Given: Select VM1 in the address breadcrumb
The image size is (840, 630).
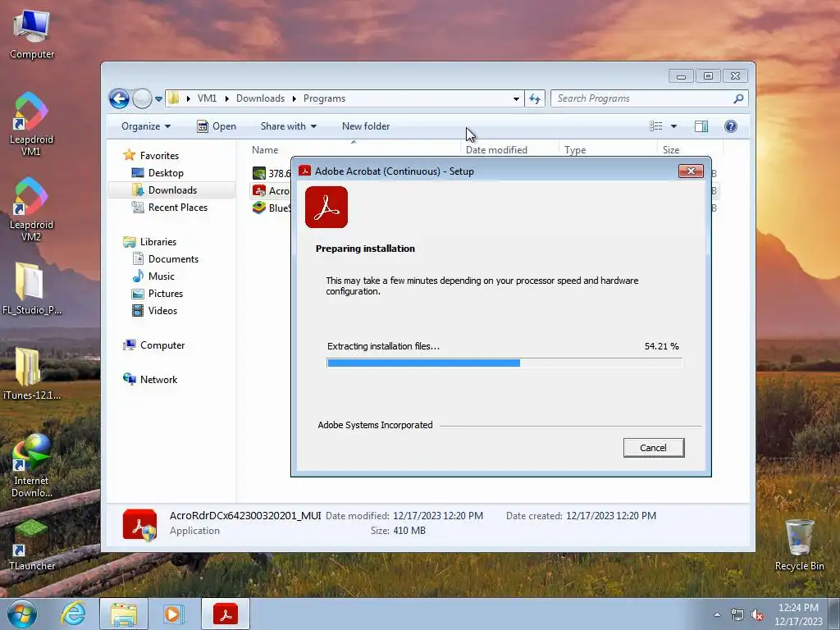Looking at the screenshot, I should 207,98.
